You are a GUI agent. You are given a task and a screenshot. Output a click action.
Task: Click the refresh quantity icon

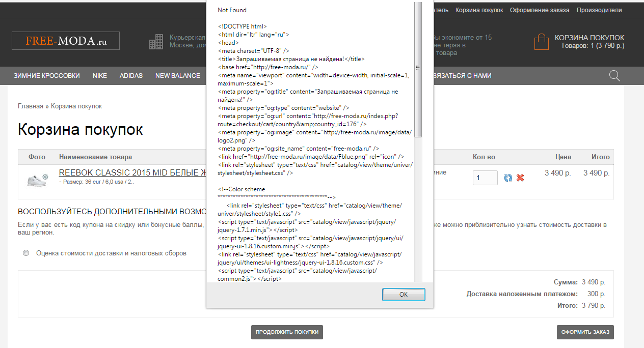pyautogui.click(x=508, y=178)
